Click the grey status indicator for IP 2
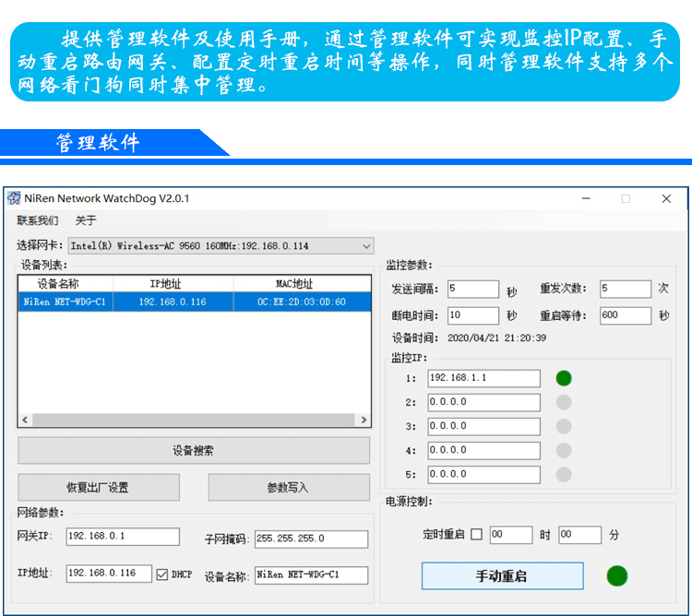This screenshot has width=692, height=616. click(x=564, y=402)
